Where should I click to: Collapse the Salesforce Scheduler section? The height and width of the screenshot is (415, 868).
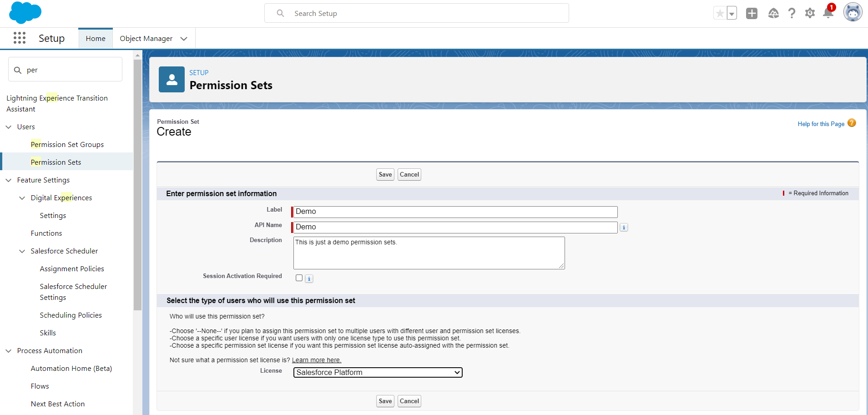[22, 251]
